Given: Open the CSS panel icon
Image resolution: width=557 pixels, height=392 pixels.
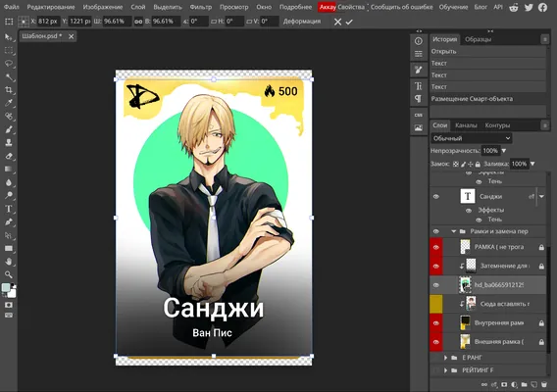Looking at the screenshot, I should [x=419, y=115].
